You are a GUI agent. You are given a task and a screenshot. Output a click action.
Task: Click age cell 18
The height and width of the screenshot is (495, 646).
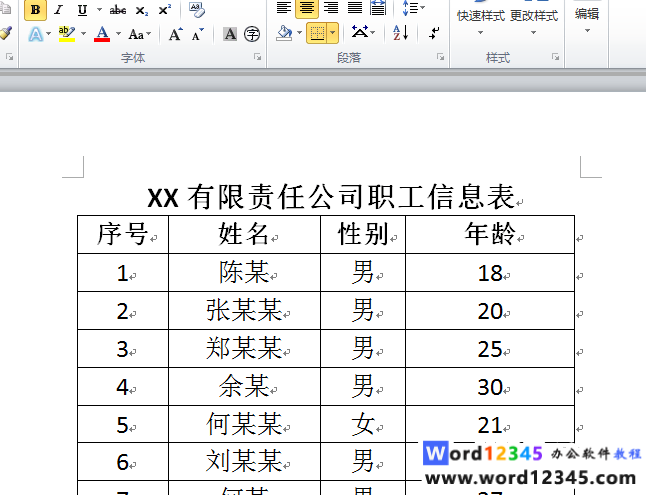pyautogui.click(x=490, y=273)
